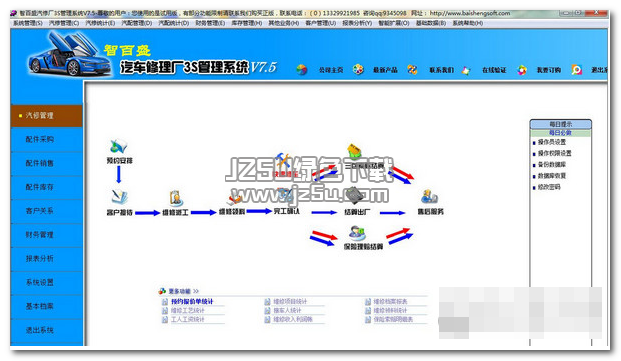
Task: Open the 客户接待 reception icon
Action: tap(119, 197)
